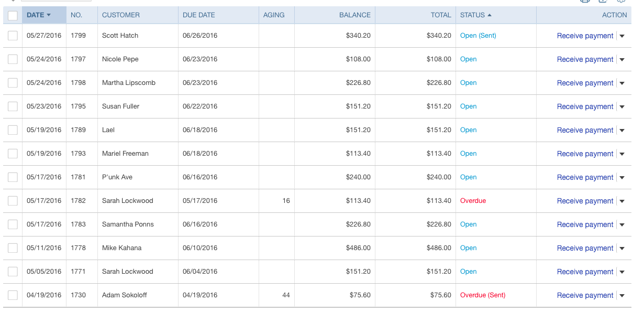Expand the action arrow for Mike Kahana

pos(622,249)
